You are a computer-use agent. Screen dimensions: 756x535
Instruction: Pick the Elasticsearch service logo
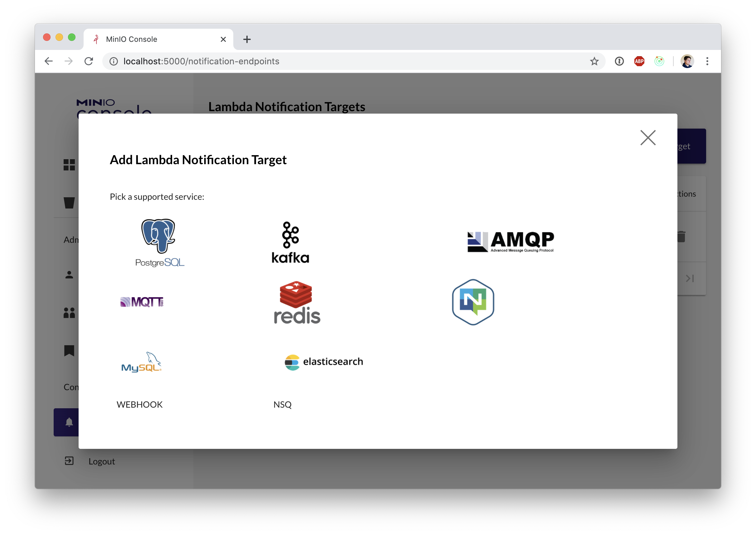click(x=324, y=362)
